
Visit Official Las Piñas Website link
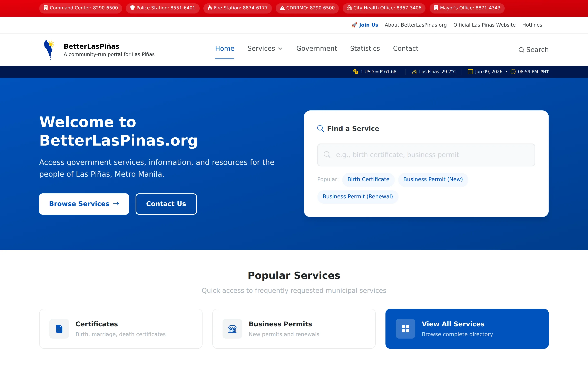[x=484, y=25]
